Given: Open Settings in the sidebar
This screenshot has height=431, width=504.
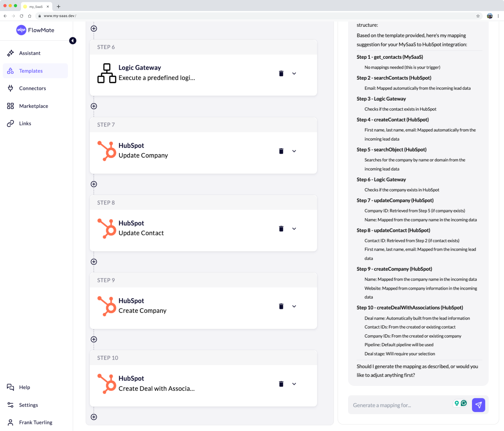Looking at the screenshot, I should pos(28,405).
